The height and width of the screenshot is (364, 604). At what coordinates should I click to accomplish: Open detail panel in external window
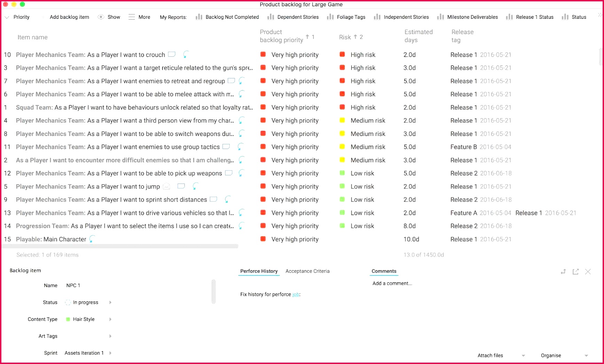pos(576,272)
